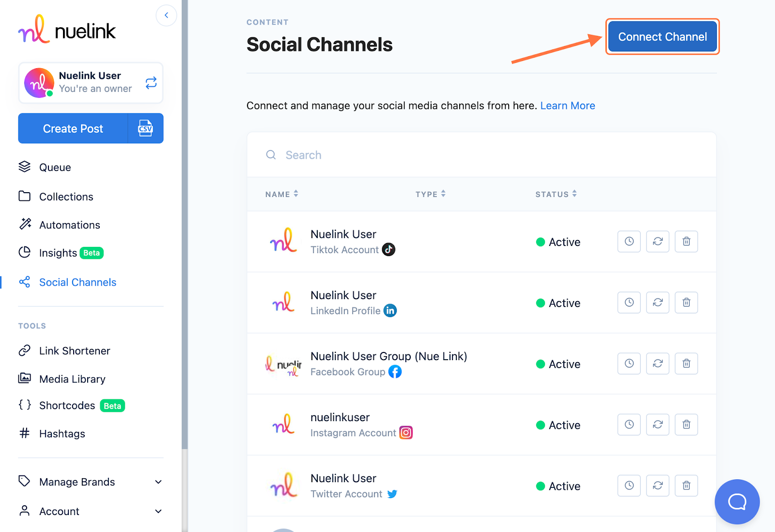Expand Manage Brands chevron

click(x=158, y=482)
